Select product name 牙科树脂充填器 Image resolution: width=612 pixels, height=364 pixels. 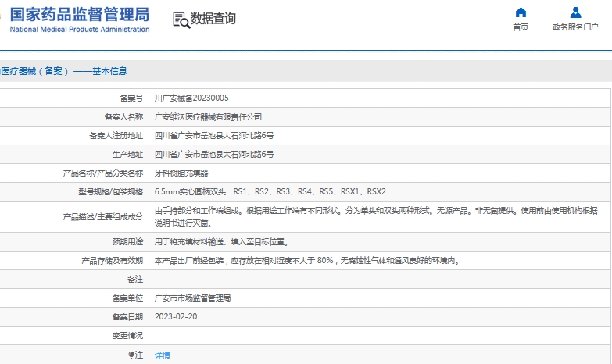pyautogui.click(x=181, y=173)
